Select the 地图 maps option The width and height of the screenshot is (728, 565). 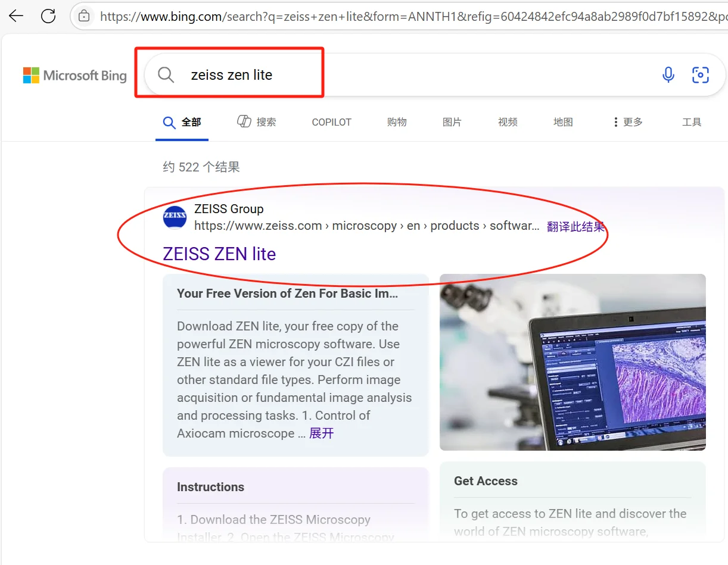point(562,122)
